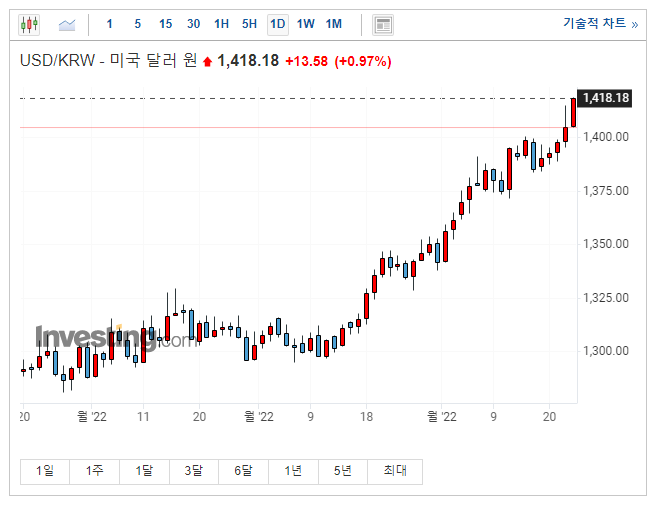Set the interval to 1 minute
The width and height of the screenshot is (659, 509).
click(110, 24)
